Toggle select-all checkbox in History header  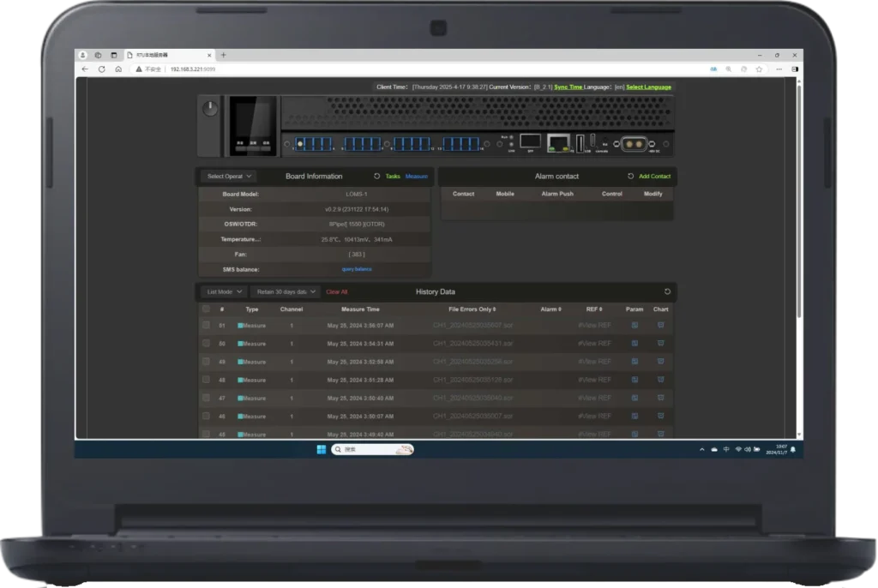pyautogui.click(x=206, y=309)
